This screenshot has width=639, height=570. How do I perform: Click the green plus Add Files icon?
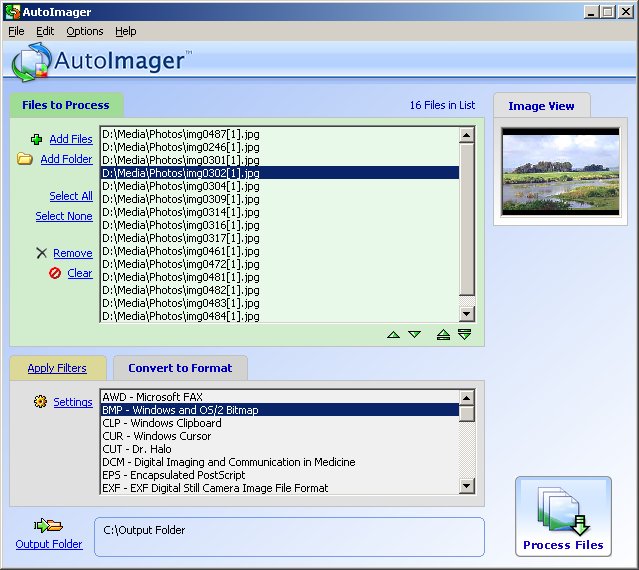(36, 139)
